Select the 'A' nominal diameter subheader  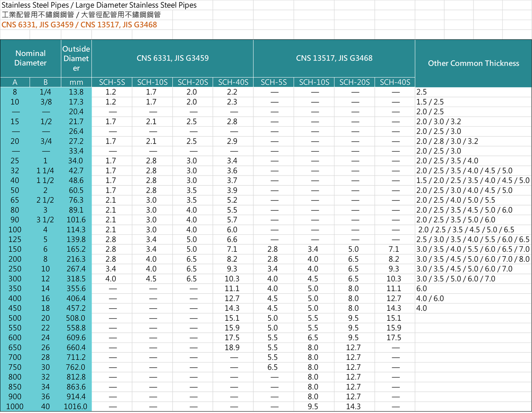15,82
